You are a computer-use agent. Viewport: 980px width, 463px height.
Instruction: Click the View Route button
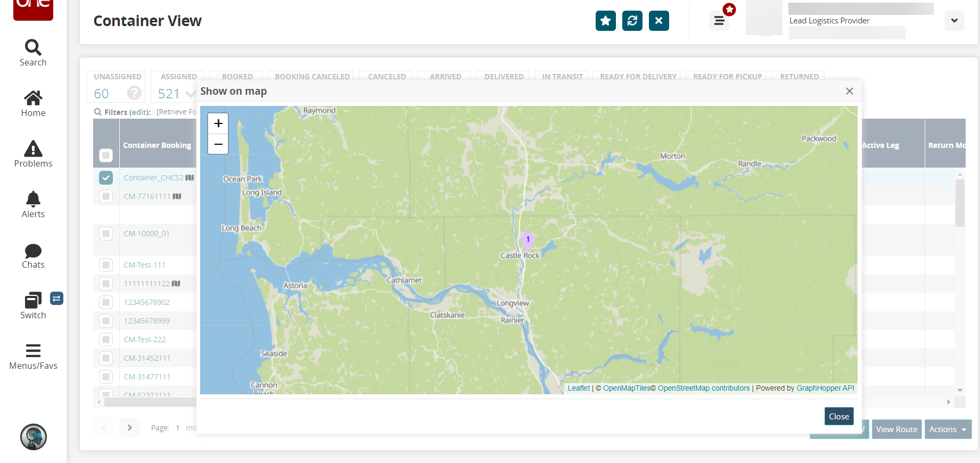pos(897,429)
